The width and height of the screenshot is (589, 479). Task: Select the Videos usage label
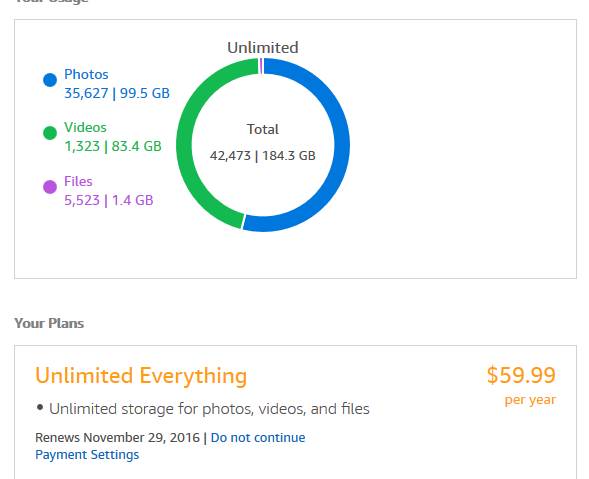(85, 127)
